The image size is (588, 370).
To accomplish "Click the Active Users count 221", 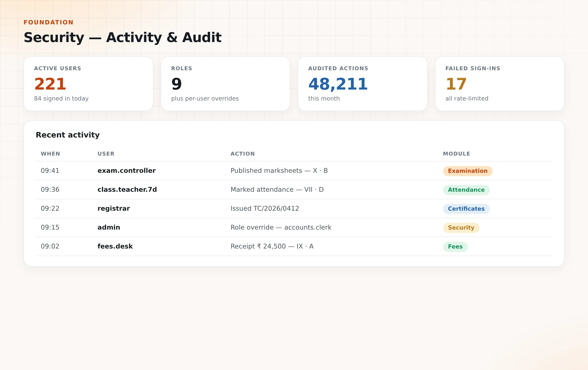I will (50, 84).
